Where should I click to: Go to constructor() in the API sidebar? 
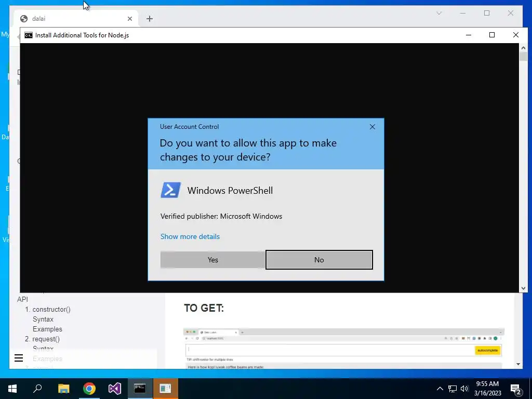pos(51,310)
